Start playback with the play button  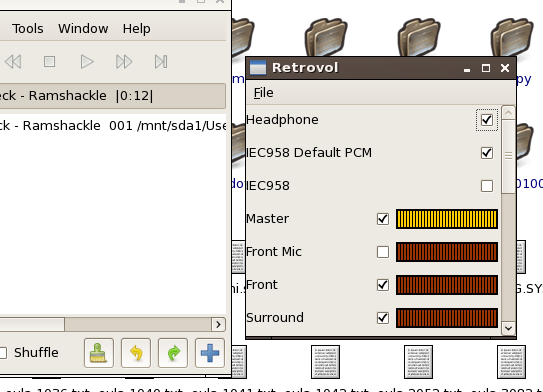pyautogui.click(x=87, y=62)
